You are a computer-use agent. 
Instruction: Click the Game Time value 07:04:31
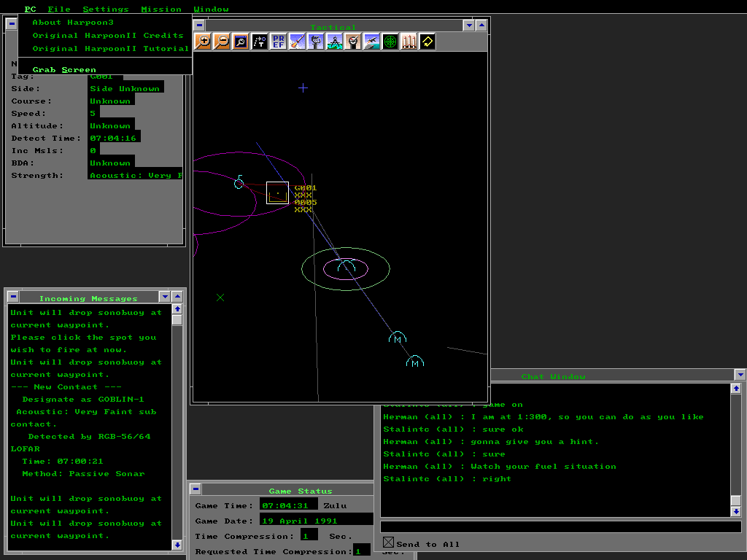288,505
